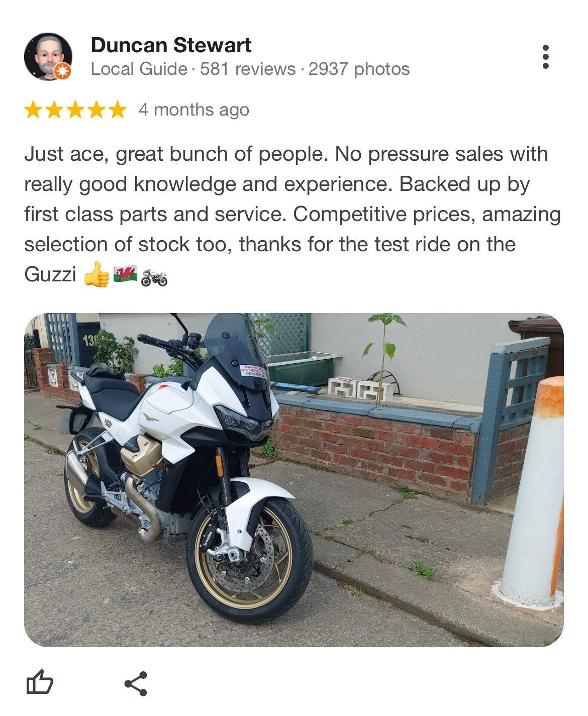Like the review with thumbs-up icon
The height and width of the screenshot is (716, 588).
tap(39, 682)
